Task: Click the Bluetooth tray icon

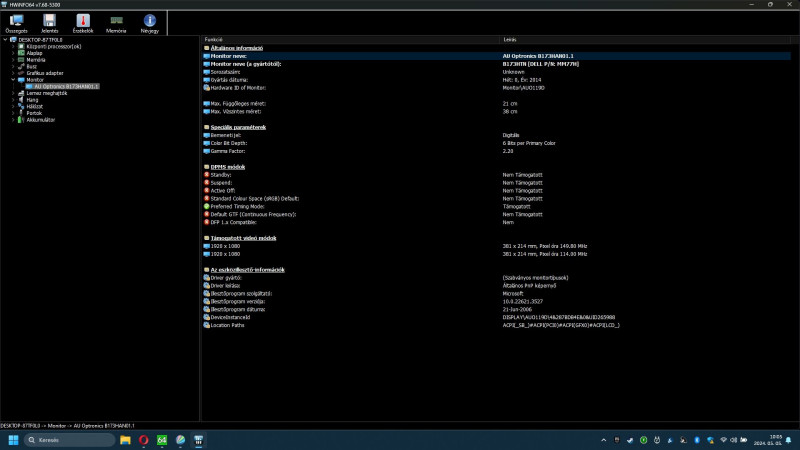Action: [x=697, y=440]
